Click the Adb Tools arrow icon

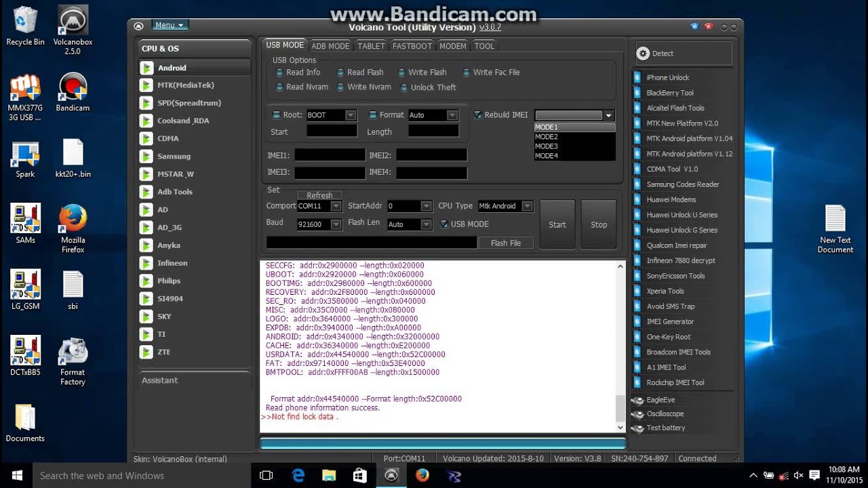pyautogui.click(x=146, y=192)
